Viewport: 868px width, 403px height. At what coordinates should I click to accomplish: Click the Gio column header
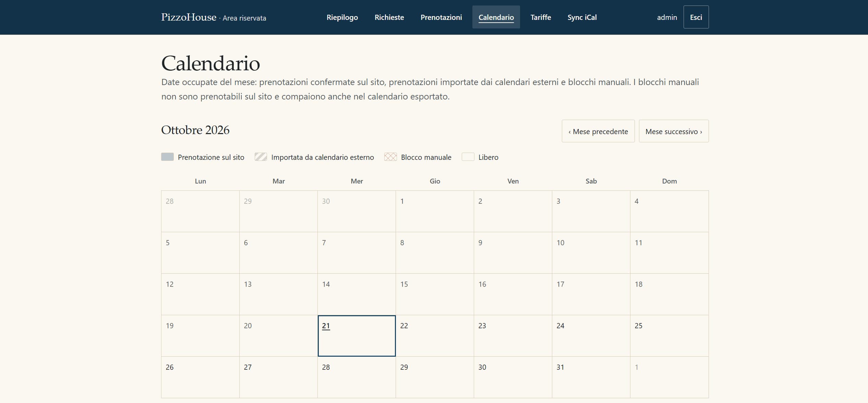[x=435, y=181]
